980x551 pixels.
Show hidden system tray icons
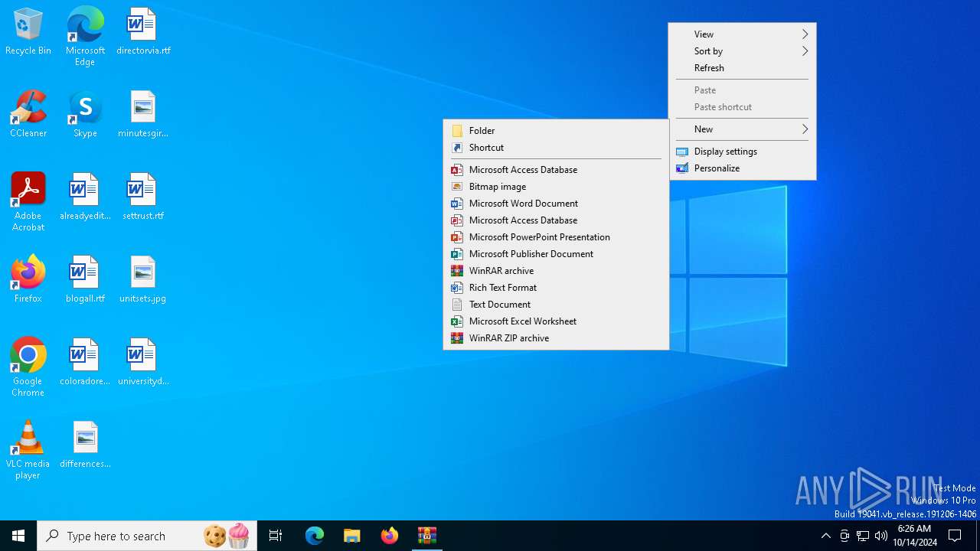pyautogui.click(x=826, y=536)
